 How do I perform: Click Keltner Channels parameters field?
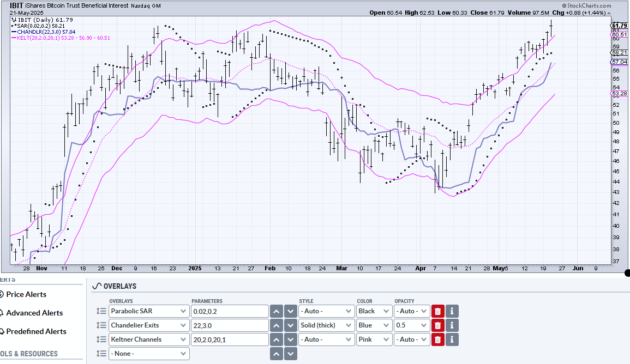tap(230, 339)
